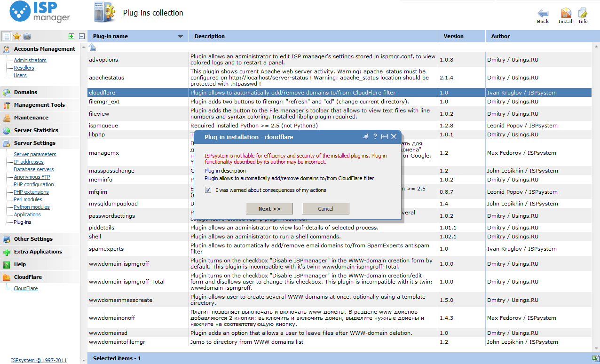Image resolution: width=600 pixels, height=364 pixels.
Task: Sort by Version column header
Action: (462, 36)
